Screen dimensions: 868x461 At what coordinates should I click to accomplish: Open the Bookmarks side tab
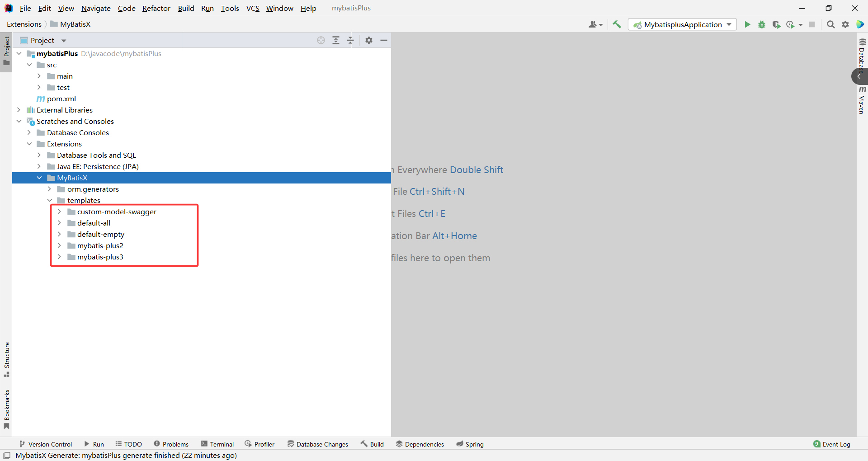pyautogui.click(x=6, y=409)
